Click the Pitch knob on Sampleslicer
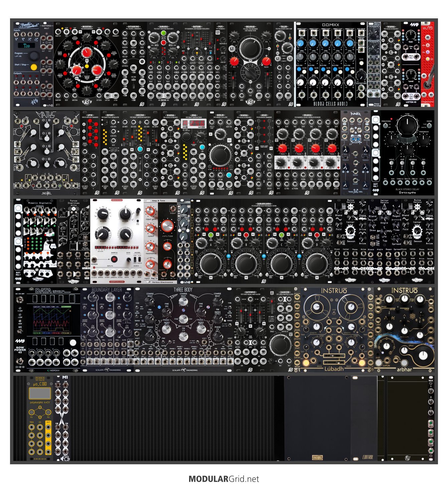 [x=125, y=213]
